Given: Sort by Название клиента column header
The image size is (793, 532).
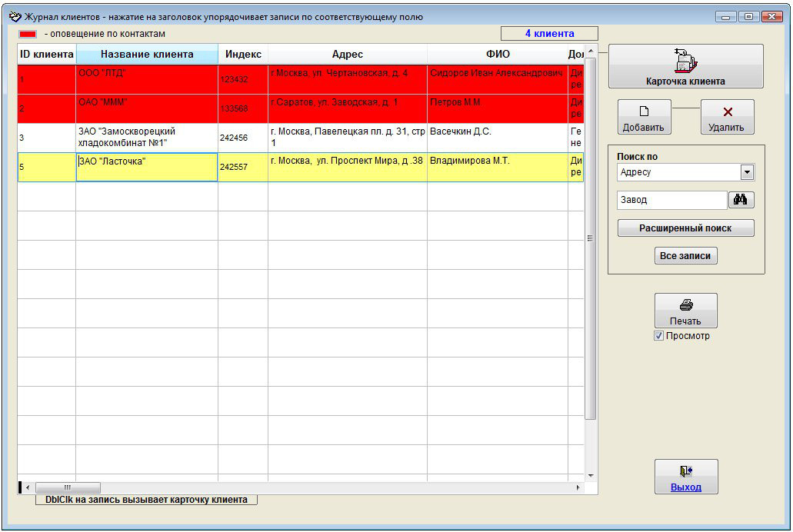Looking at the screenshot, I should tap(147, 55).
